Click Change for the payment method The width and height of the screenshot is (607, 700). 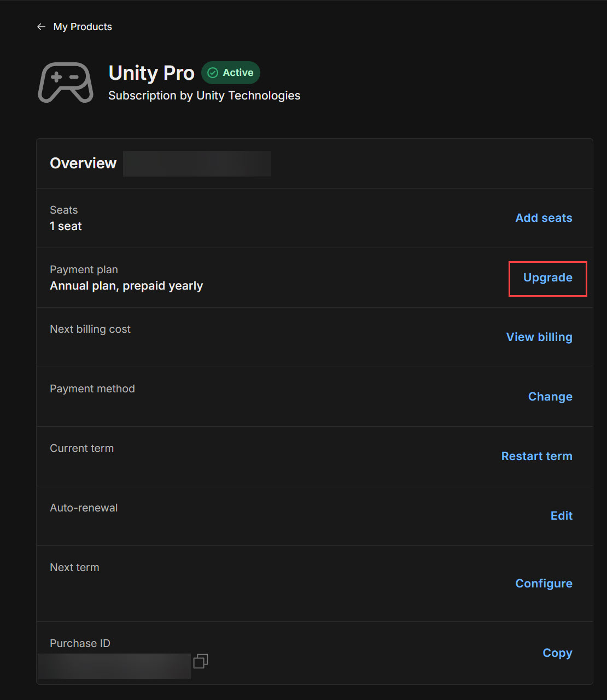(x=550, y=397)
